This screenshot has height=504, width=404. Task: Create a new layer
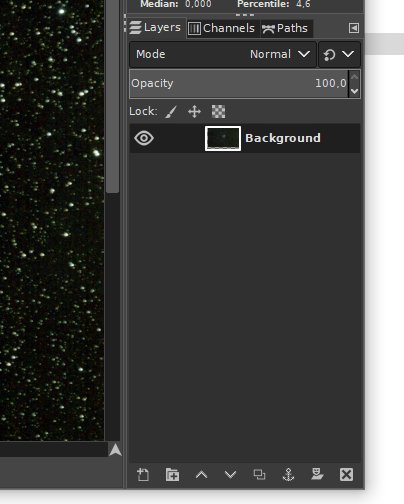[x=143, y=474]
